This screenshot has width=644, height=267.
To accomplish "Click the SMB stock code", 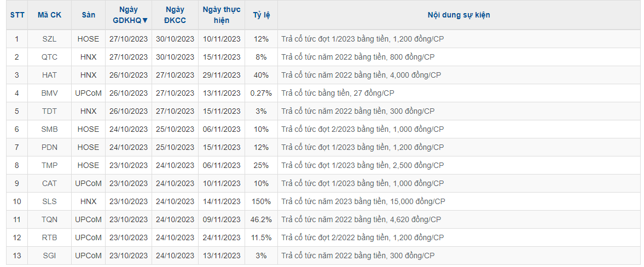I will pos(49,129).
